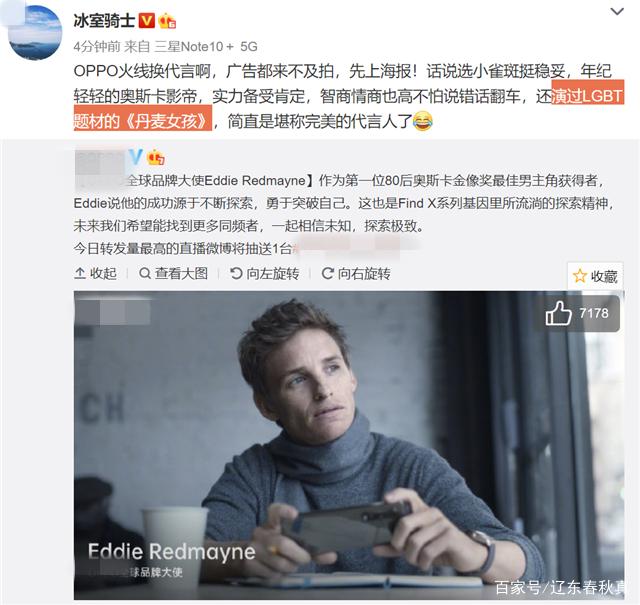Viewport: 640px width, 605px height.
Task: Open the 三星Note10+ 5G source link
Action: pos(206,47)
